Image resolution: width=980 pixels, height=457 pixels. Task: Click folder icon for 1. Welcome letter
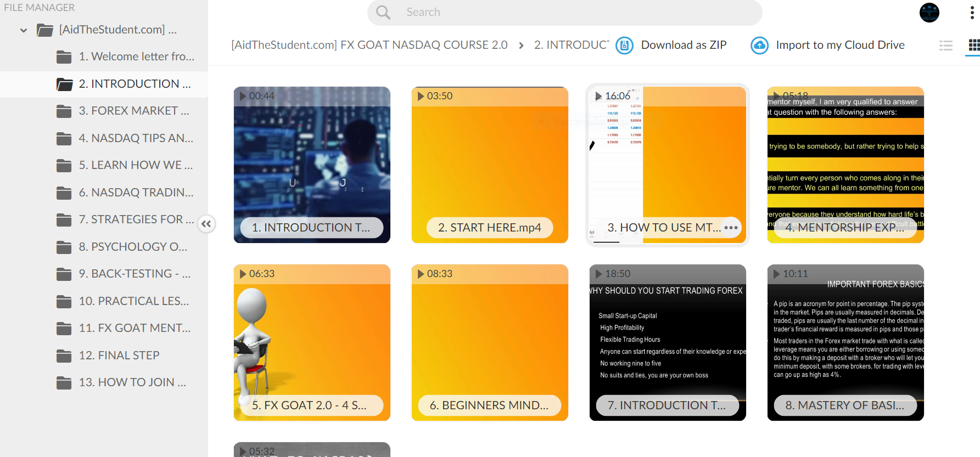(64, 57)
